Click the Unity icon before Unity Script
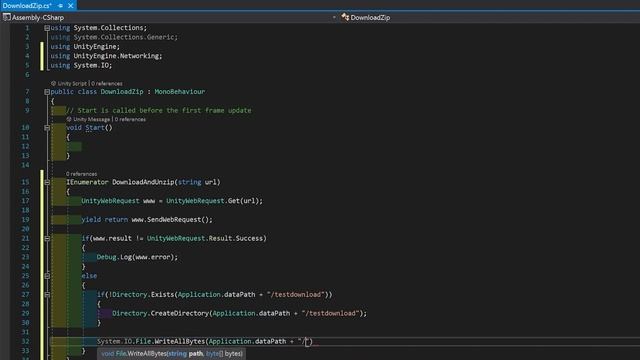This screenshot has width=640, height=360. click(x=53, y=83)
